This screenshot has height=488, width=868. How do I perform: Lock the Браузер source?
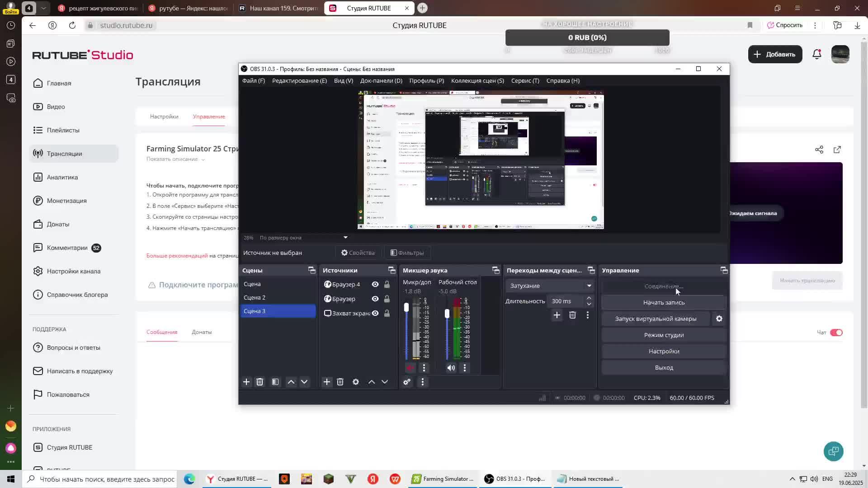point(387,299)
